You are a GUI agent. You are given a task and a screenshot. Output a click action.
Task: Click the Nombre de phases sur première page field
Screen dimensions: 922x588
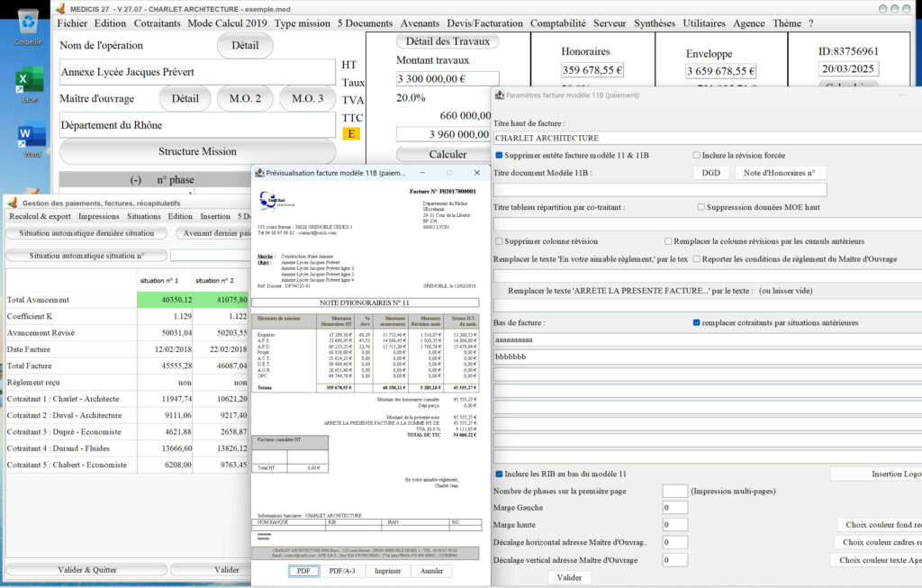[x=675, y=491]
